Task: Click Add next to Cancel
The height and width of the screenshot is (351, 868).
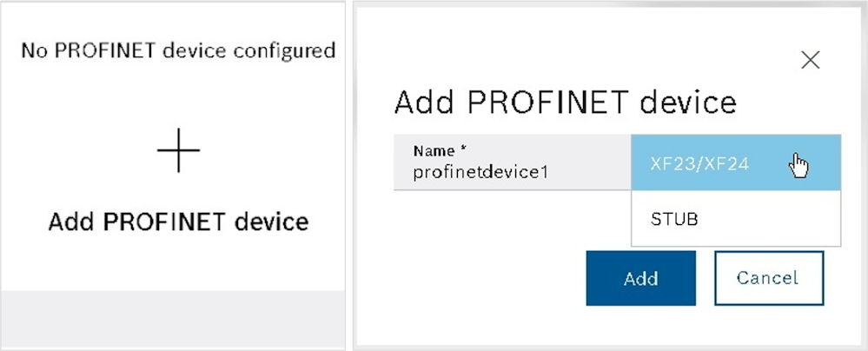Action: tap(641, 278)
